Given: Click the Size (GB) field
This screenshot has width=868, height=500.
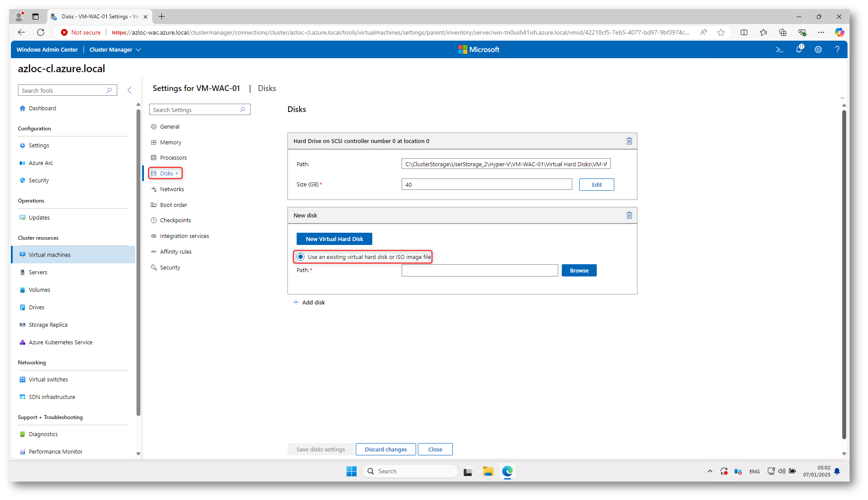Looking at the screenshot, I should coord(486,185).
